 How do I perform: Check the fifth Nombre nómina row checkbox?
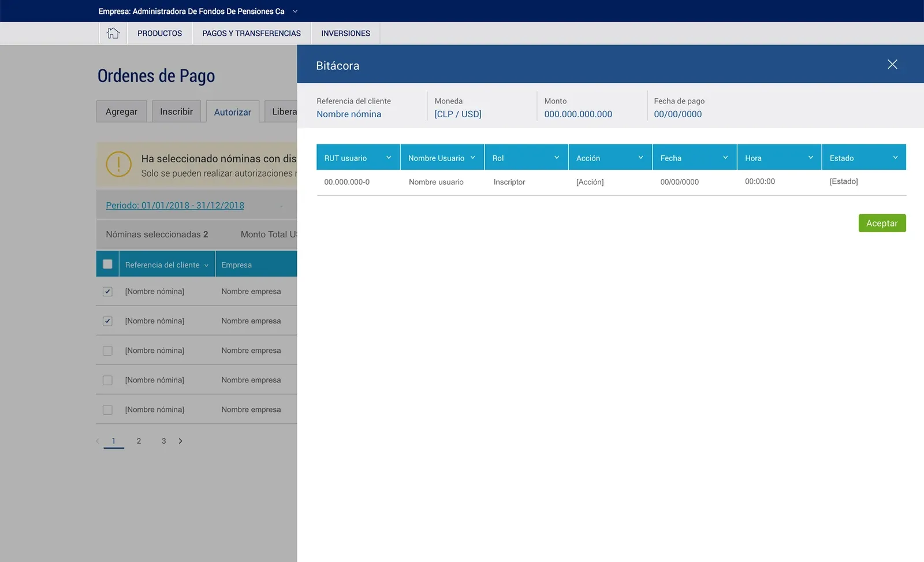pos(107,410)
